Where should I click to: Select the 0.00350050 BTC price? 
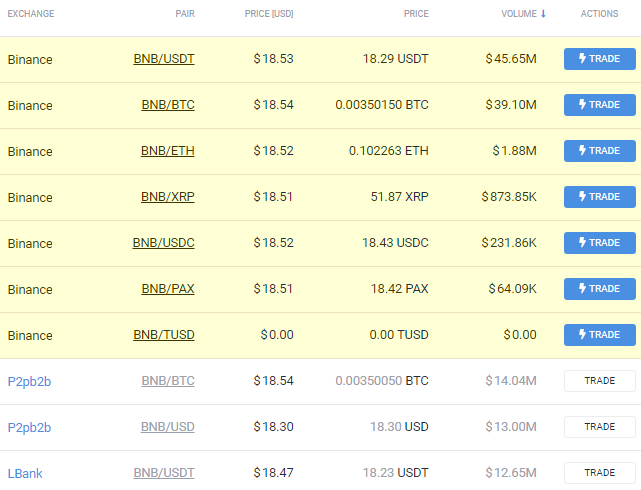[382, 381]
